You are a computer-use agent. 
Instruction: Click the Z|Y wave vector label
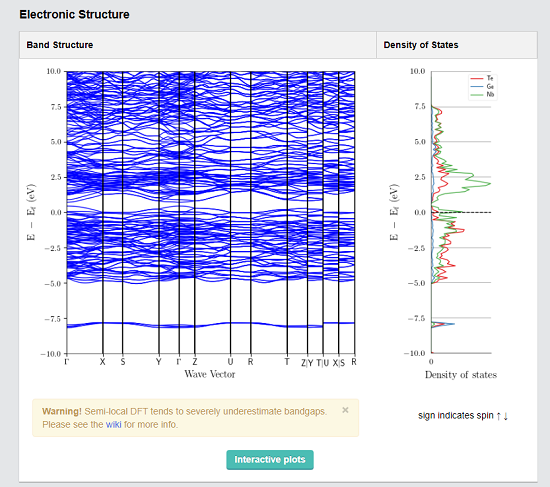[x=307, y=362]
